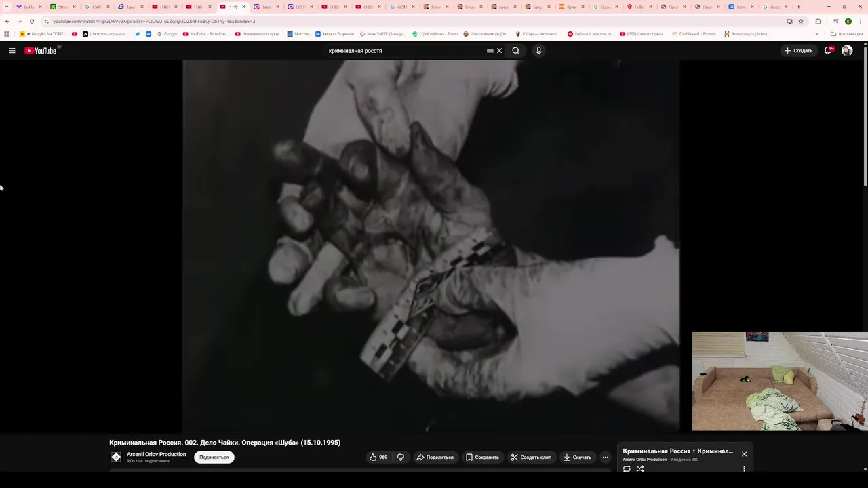Open Chrome profile K avatar

click(848, 21)
